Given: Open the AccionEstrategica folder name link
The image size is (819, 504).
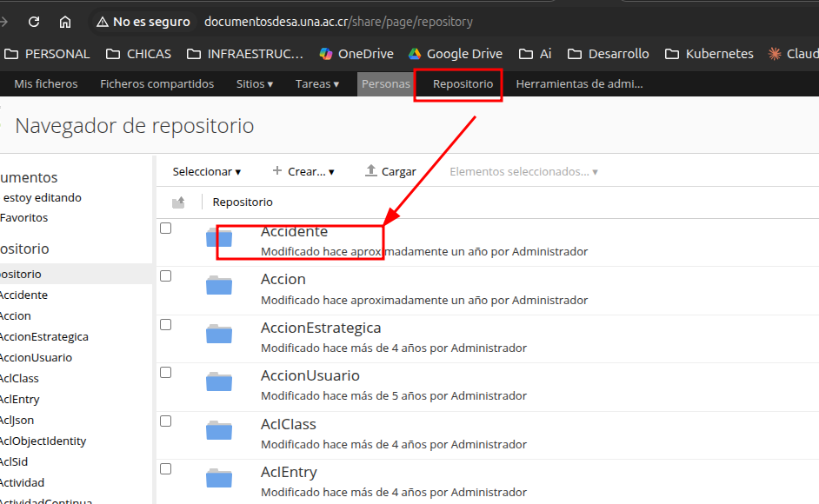Looking at the screenshot, I should tap(321, 328).
